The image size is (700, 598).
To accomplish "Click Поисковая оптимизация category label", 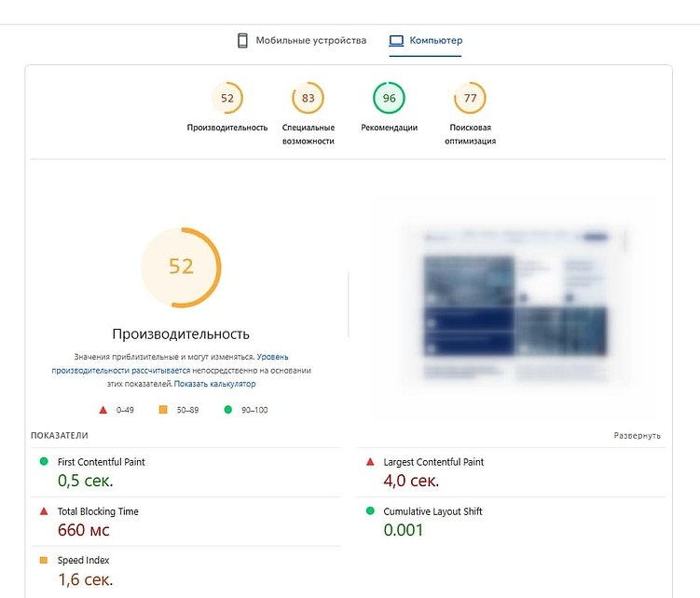I will pyautogui.click(x=470, y=134).
